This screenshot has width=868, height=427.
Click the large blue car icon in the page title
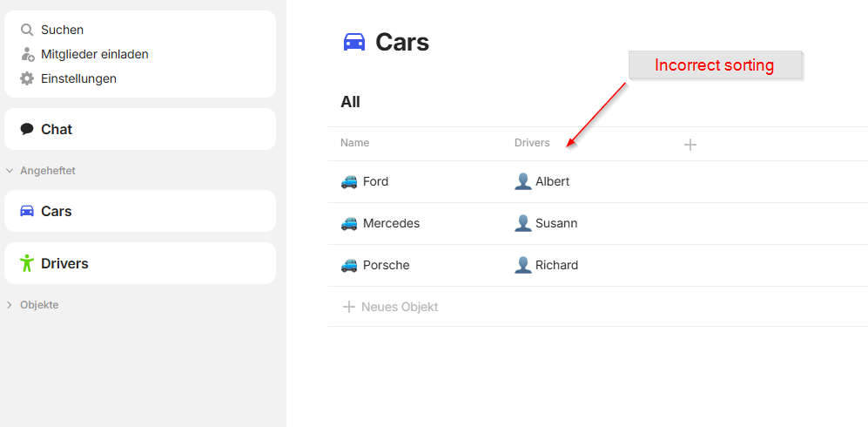[354, 42]
